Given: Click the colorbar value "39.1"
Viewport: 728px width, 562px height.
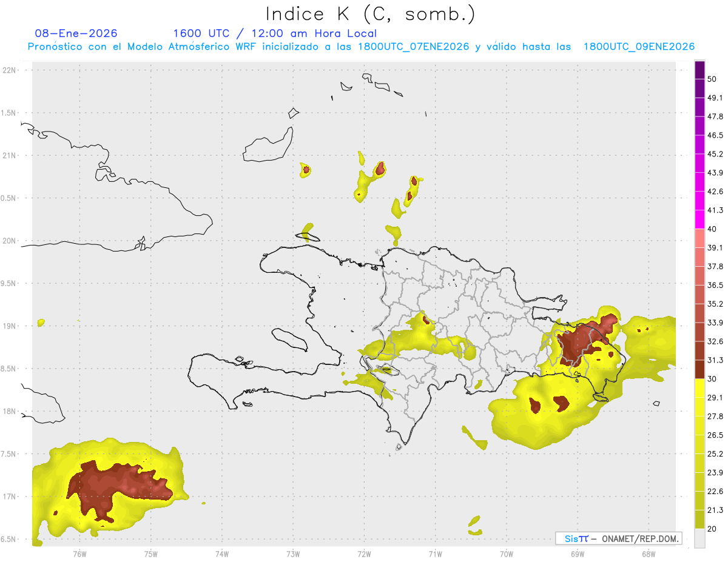Looking at the screenshot, I should point(715,247).
